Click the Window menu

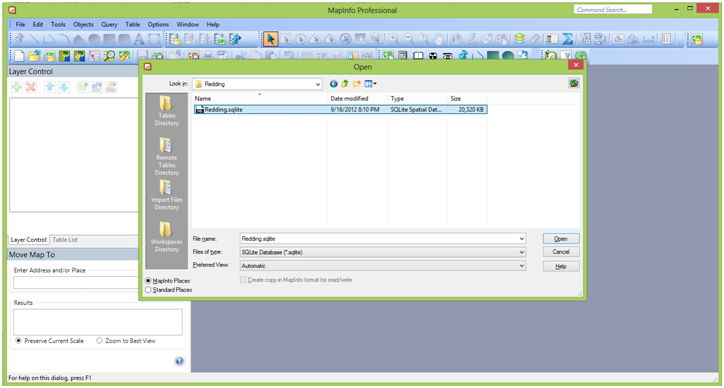(187, 24)
